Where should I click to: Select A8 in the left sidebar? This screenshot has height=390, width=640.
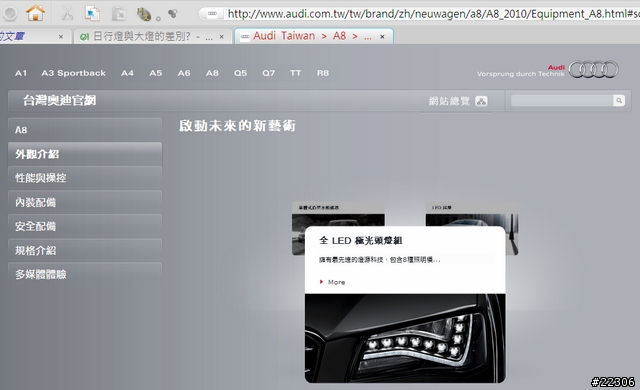85,130
